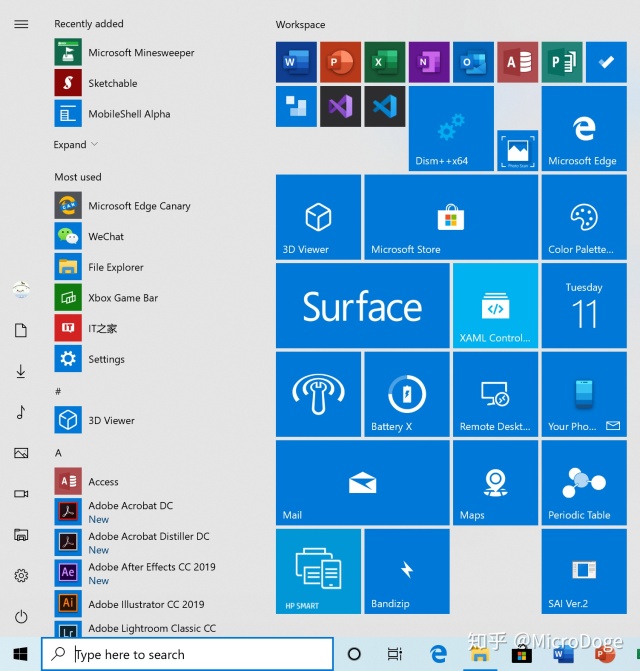
Task: Select the A section letter header
Action: 58,453
